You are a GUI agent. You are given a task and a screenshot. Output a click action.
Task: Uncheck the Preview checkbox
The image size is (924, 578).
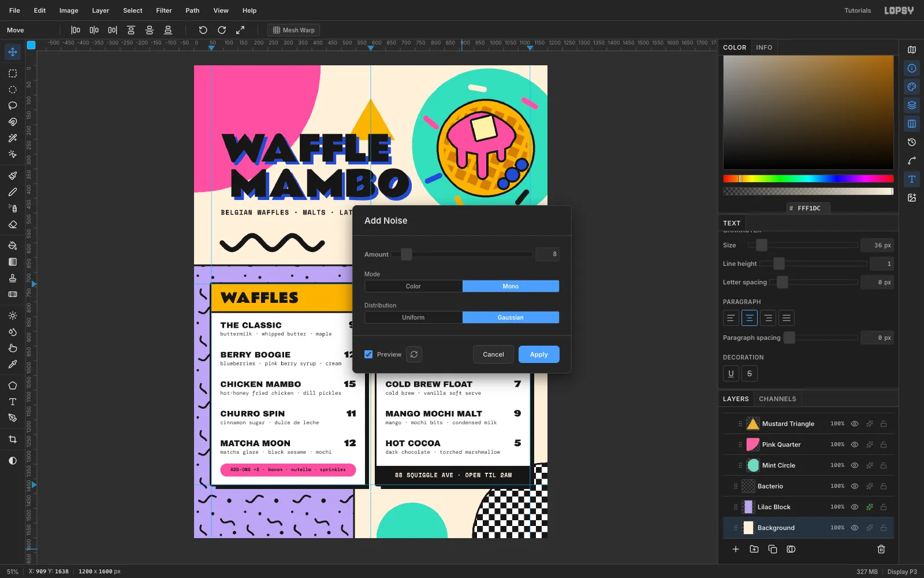click(368, 354)
